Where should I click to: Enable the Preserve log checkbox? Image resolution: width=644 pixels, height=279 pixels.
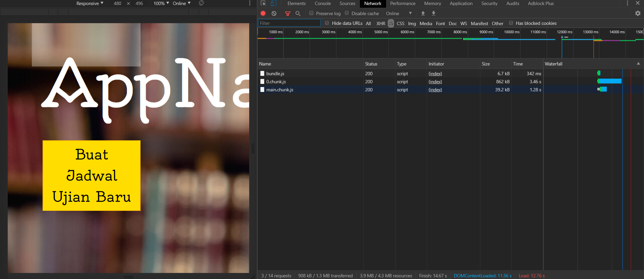click(x=311, y=13)
